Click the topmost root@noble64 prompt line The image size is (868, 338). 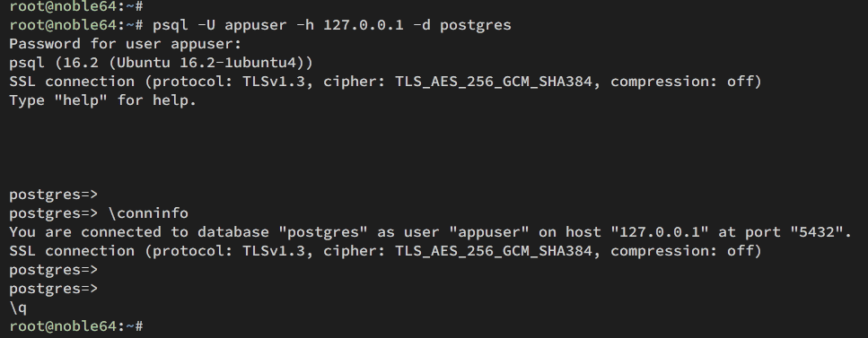[76, 6]
